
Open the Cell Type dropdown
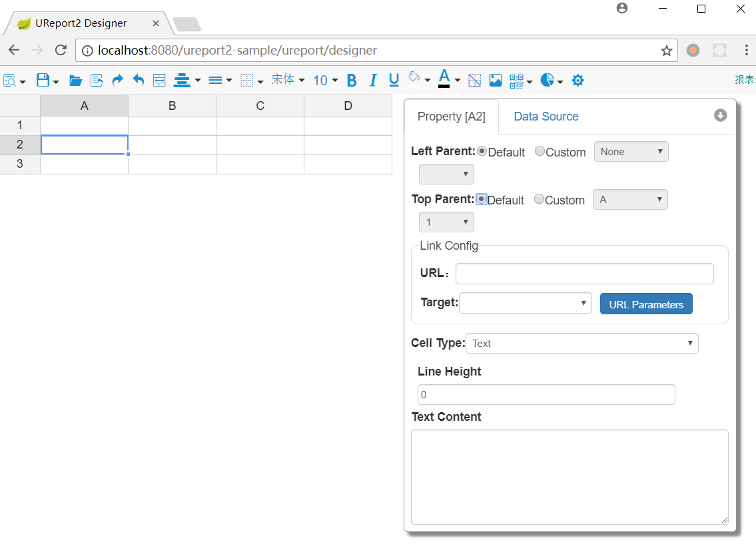(581, 344)
